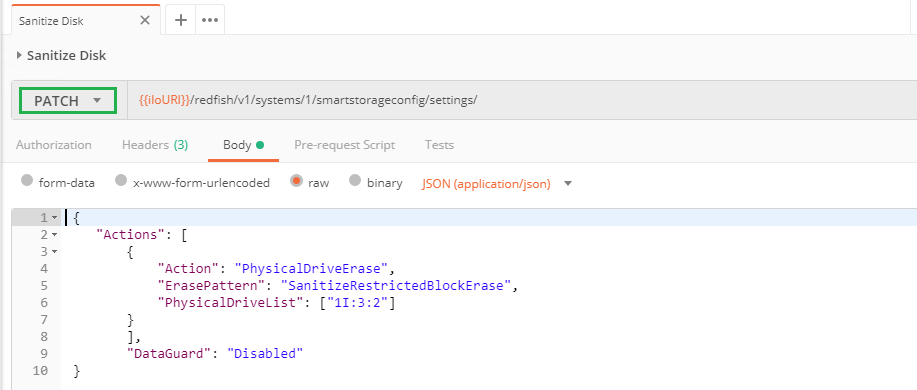Close the Sanitize Disk tab

click(145, 20)
